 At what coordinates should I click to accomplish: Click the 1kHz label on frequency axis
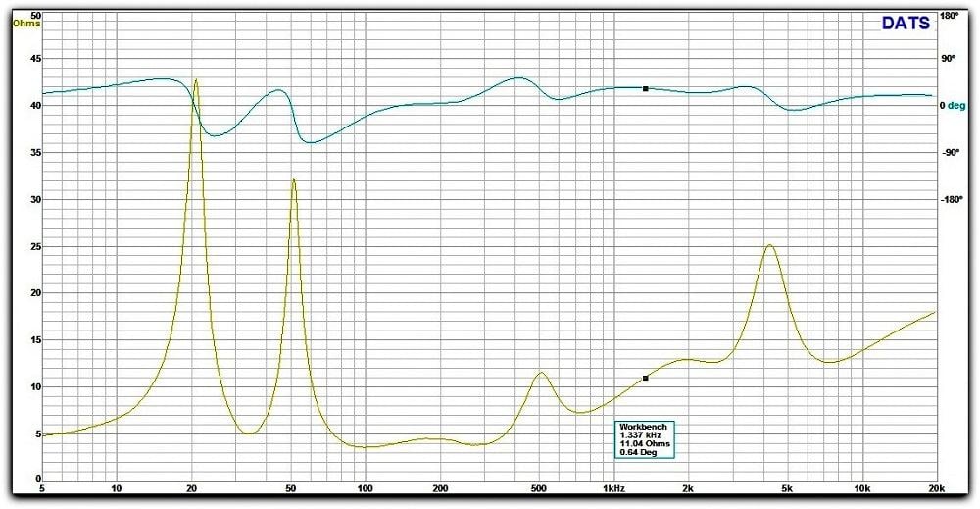click(613, 488)
